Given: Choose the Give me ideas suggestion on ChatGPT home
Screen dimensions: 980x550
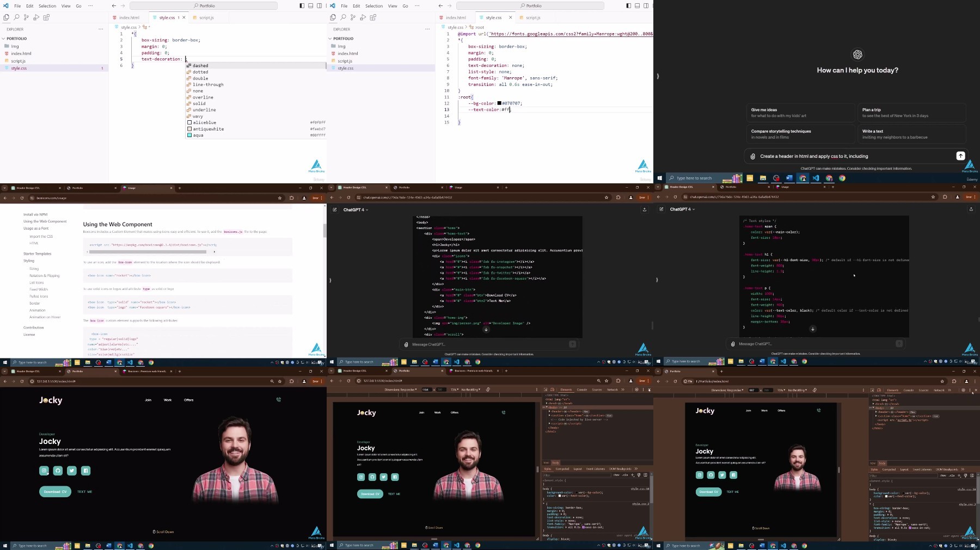Looking at the screenshot, I should coord(800,113).
